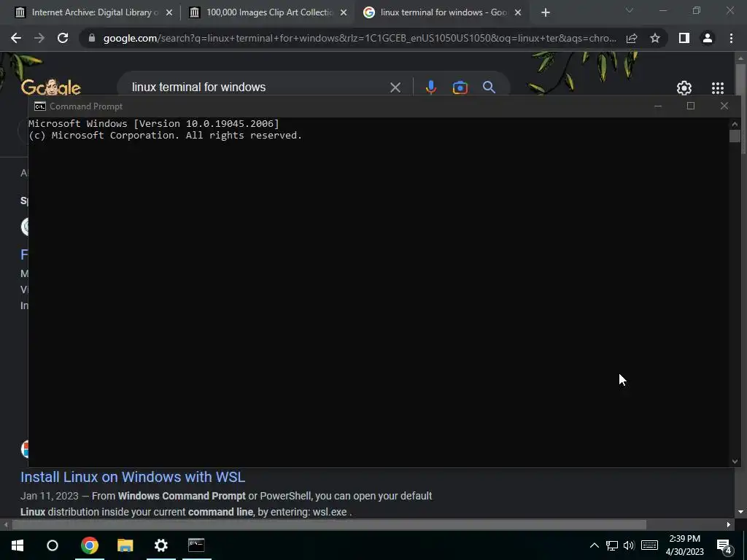747x560 pixels.
Task: Maximize the Command Prompt window
Action: click(691, 106)
